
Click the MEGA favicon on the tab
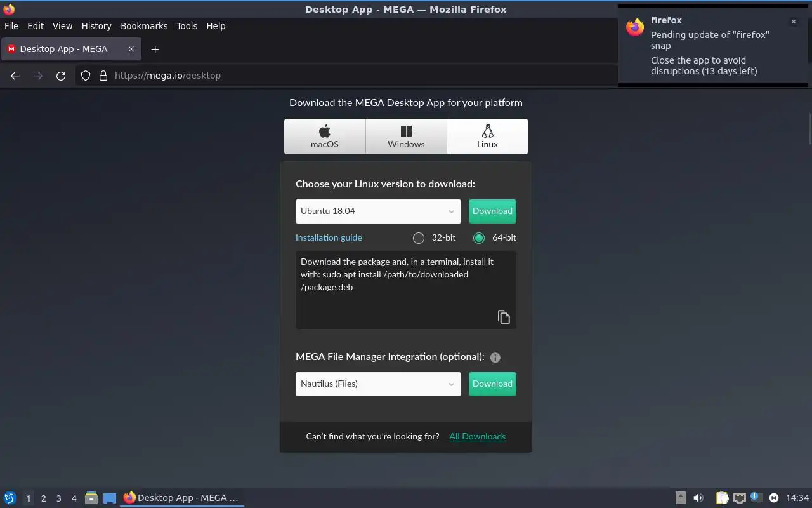pyautogui.click(x=11, y=49)
